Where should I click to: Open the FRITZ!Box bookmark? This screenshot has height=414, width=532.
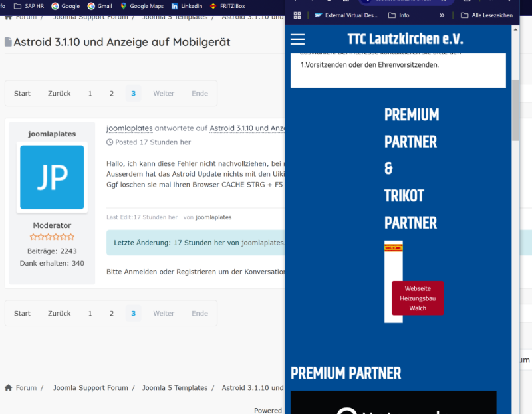(x=227, y=6)
